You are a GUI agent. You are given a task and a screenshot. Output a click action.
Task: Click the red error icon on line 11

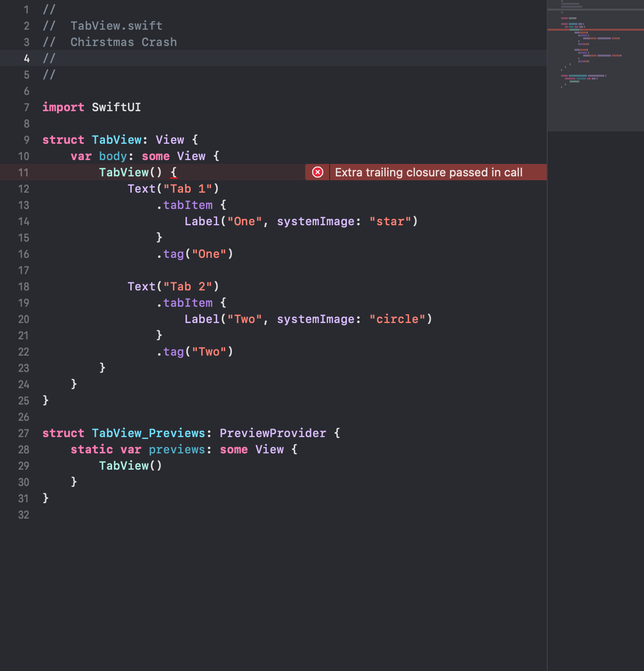[318, 172]
